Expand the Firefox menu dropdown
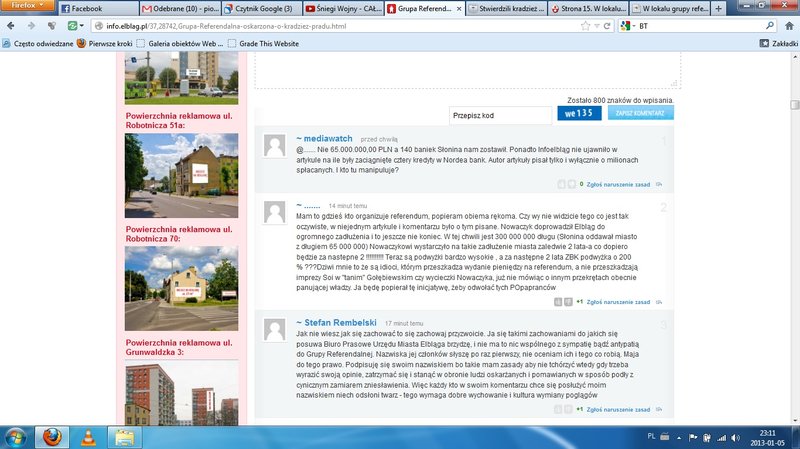 point(28,6)
